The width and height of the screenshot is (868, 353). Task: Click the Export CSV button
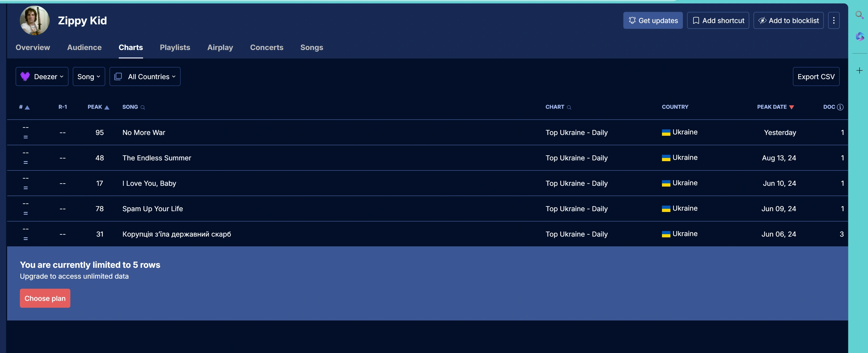coord(816,76)
